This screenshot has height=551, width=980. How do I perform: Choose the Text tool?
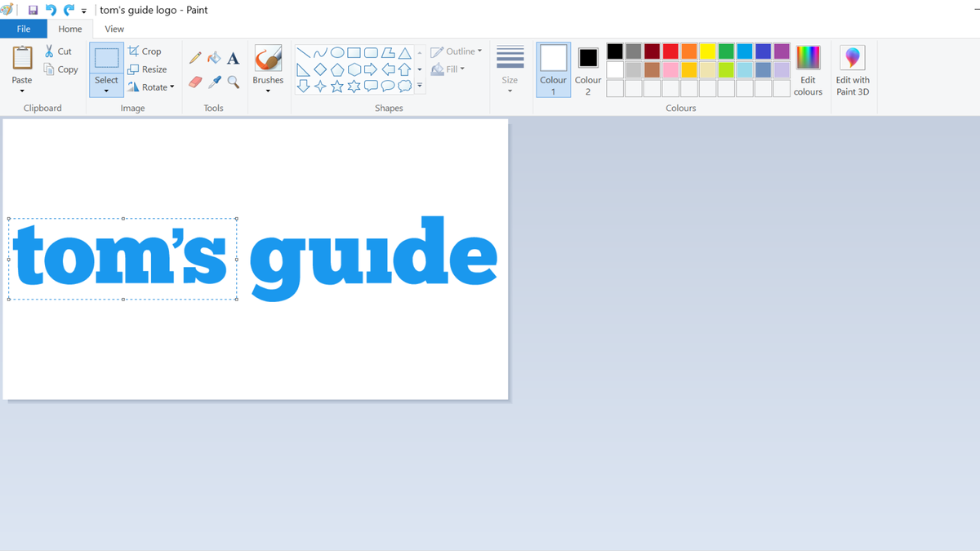233,57
